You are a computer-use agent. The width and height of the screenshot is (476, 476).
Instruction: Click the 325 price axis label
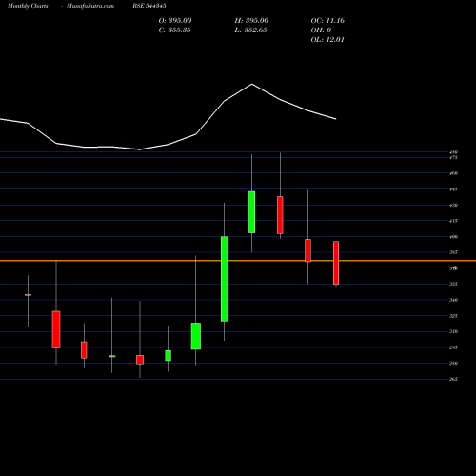click(x=454, y=316)
